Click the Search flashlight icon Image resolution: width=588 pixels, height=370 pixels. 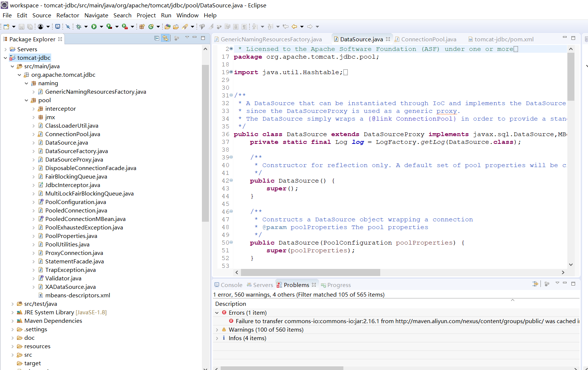185,27
